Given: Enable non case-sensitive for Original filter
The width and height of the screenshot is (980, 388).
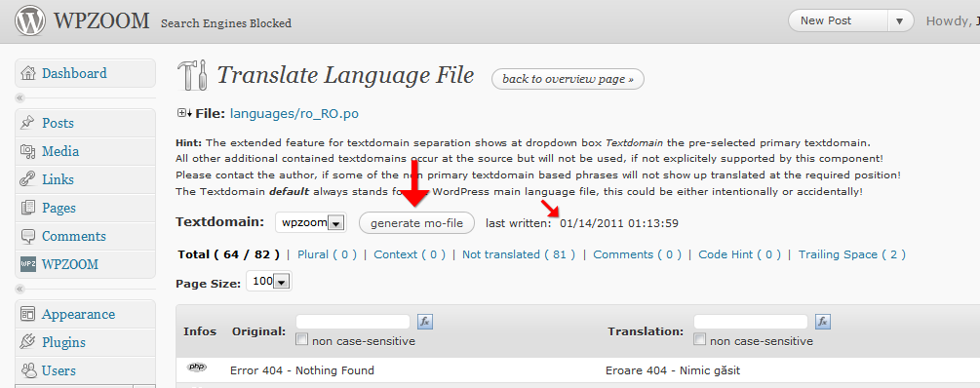Looking at the screenshot, I should coord(302,340).
